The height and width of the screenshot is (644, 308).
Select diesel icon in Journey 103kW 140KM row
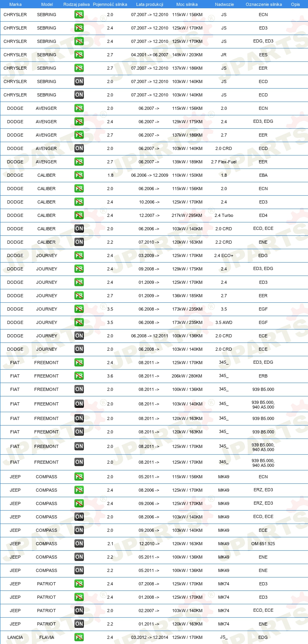click(x=79, y=349)
